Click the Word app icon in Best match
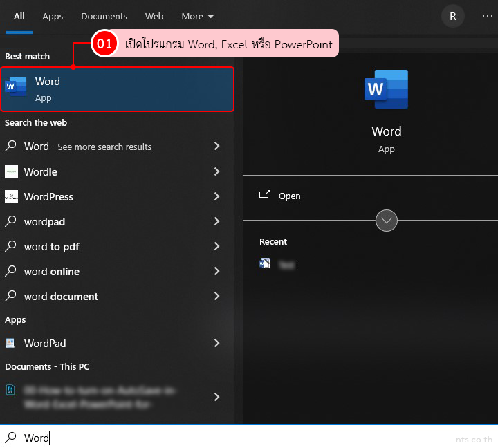The width and height of the screenshot is (498, 448). (x=12, y=87)
